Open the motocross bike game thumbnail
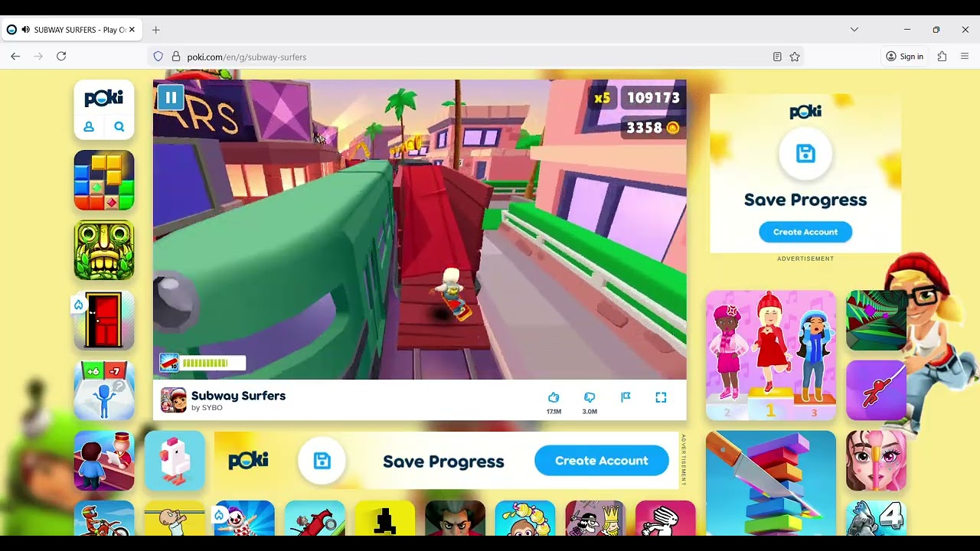 tap(104, 518)
